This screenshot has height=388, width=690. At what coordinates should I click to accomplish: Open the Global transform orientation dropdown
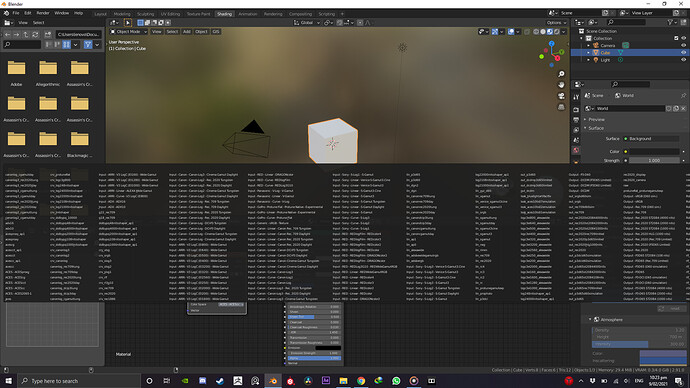[x=307, y=23]
